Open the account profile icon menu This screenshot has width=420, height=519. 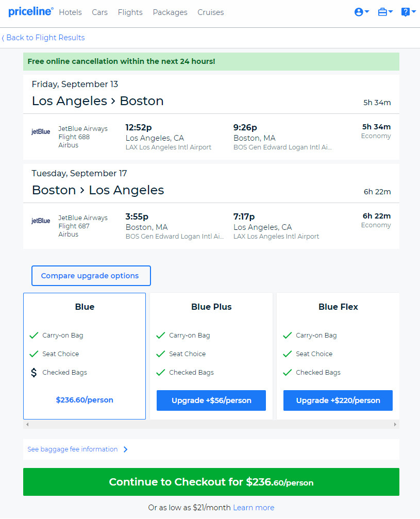pyautogui.click(x=361, y=12)
